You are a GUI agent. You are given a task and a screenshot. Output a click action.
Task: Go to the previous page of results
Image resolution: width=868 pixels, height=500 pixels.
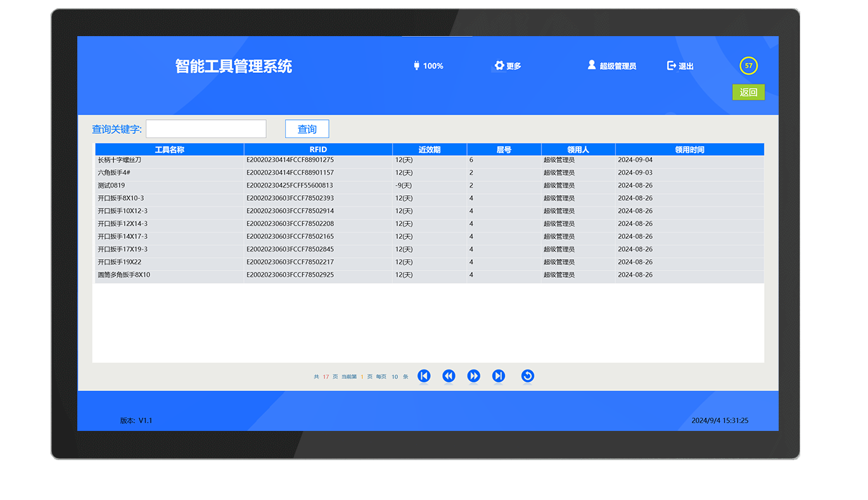(449, 376)
